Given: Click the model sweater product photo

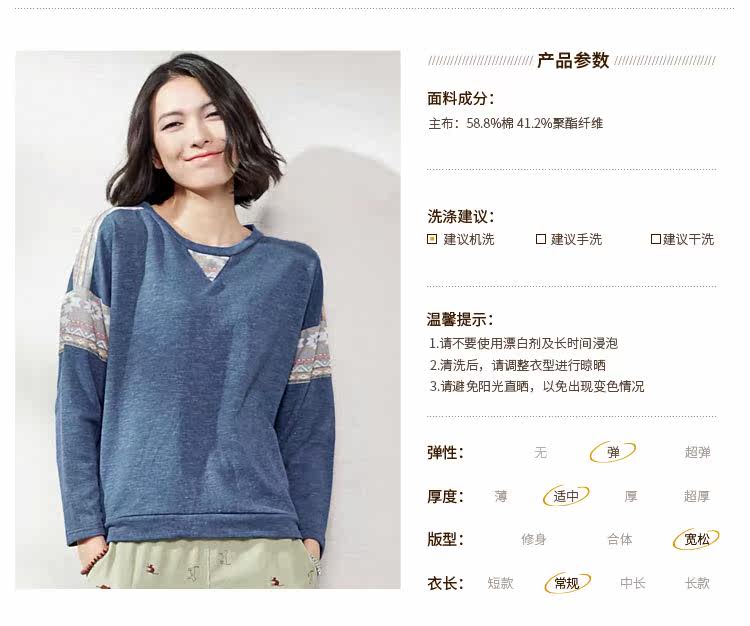Looking at the screenshot, I should coord(208,319).
